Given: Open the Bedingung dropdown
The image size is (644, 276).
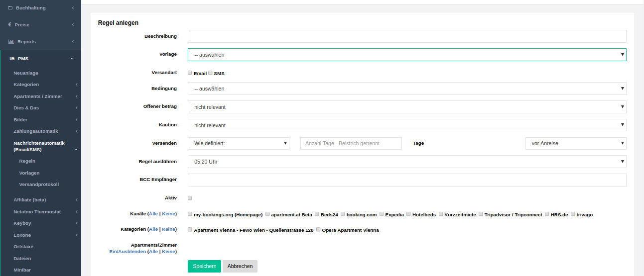Looking at the screenshot, I should (407, 89).
